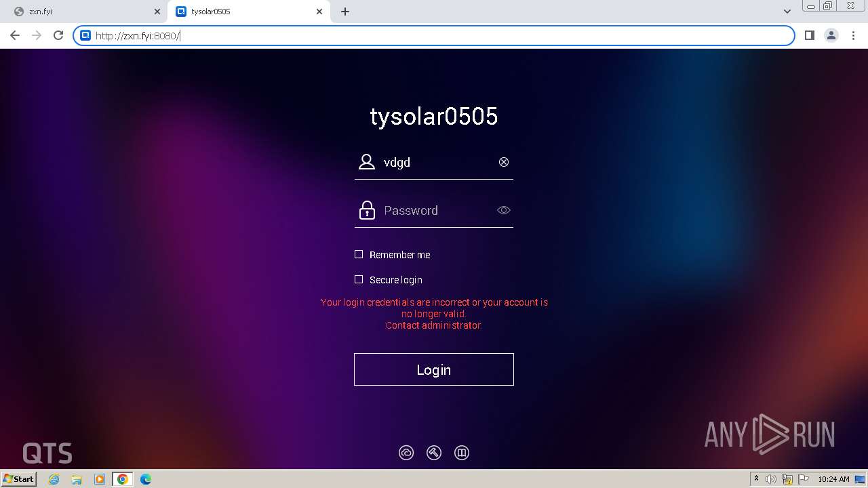Reload the current page
This screenshot has height=488, width=868.
point(58,35)
